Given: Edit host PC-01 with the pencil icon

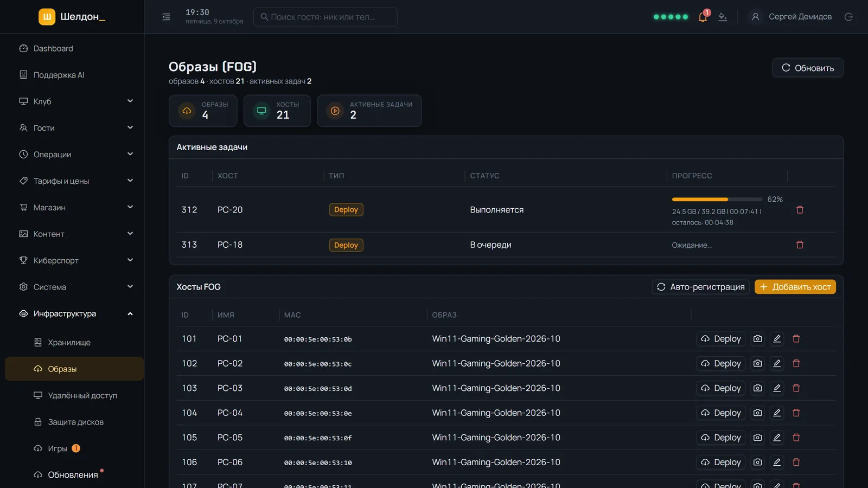Looking at the screenshot, I should (777, 339).
